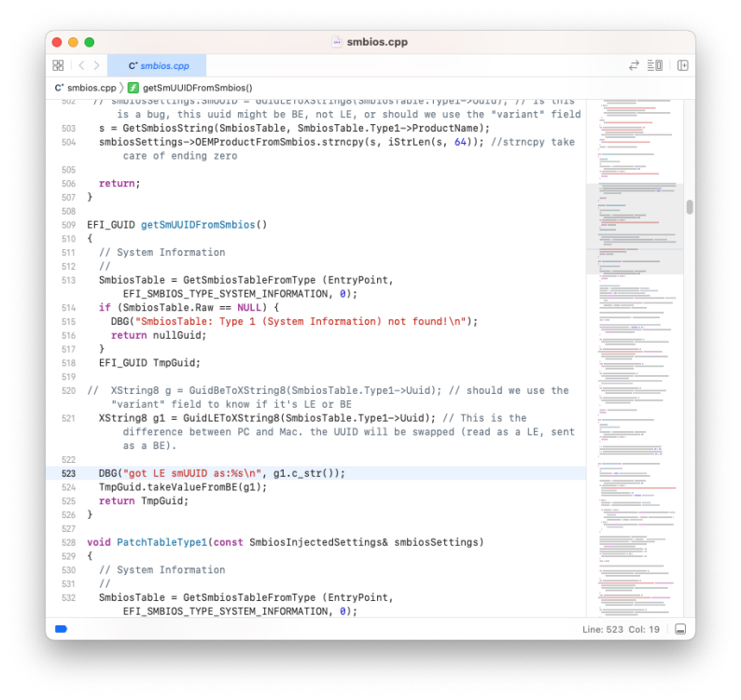Click the vertical scrollbar thumb
Viewport: 741px width, 700px height.
(x=690, y=207)
